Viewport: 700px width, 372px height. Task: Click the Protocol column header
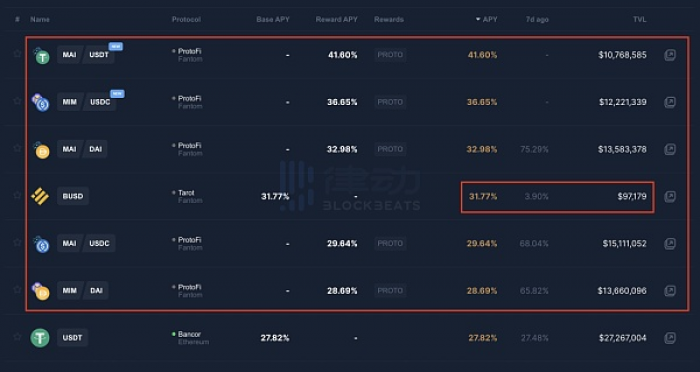click(186, 19)
